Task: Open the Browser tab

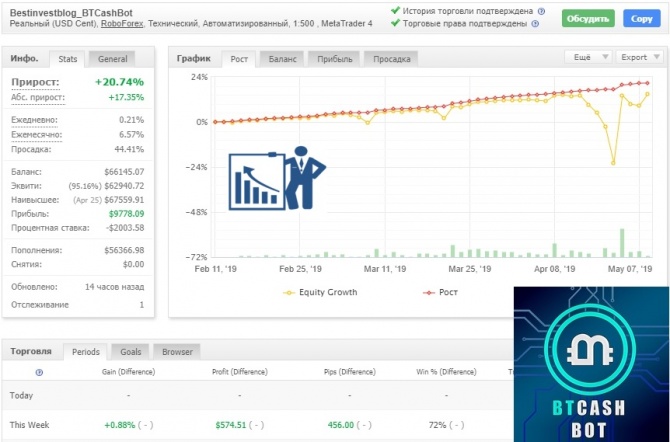Action: pyautogui.click(x=177, y=352)
